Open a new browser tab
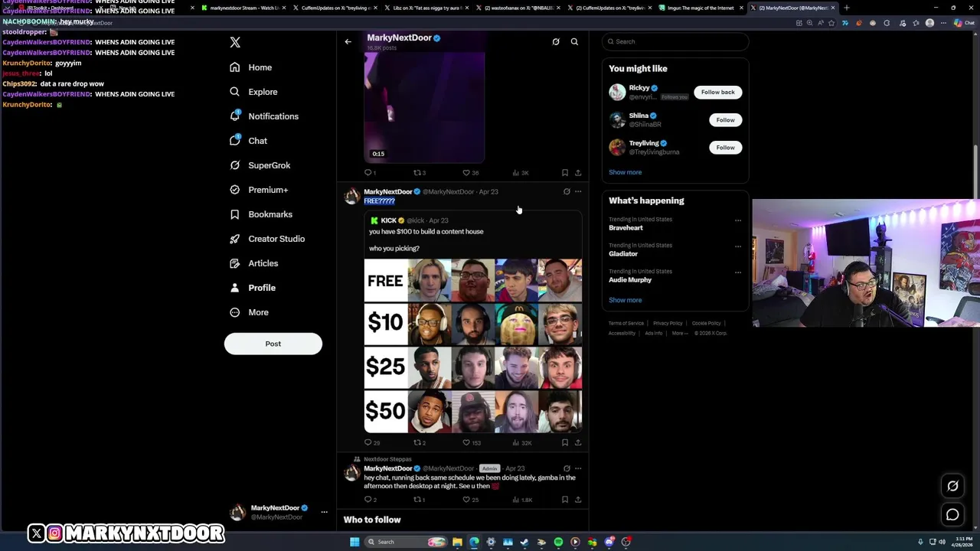Viewport: 980px width, 551px height. [846, 8]
